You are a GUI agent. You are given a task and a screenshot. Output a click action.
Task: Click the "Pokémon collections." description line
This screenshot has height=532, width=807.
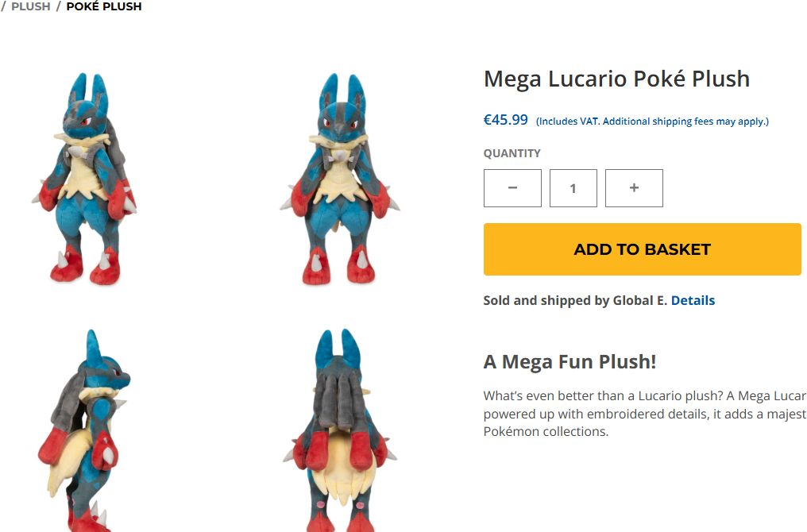pos(546,431)
